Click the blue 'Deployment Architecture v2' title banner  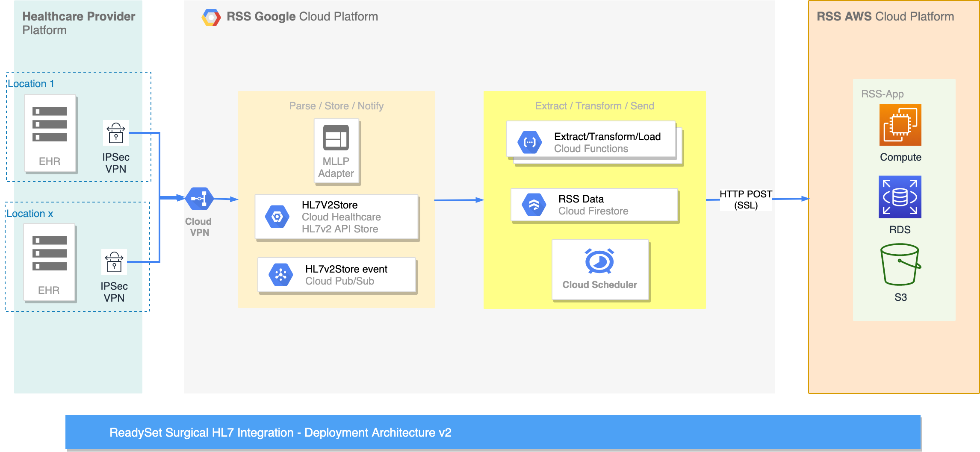point(493,432)
